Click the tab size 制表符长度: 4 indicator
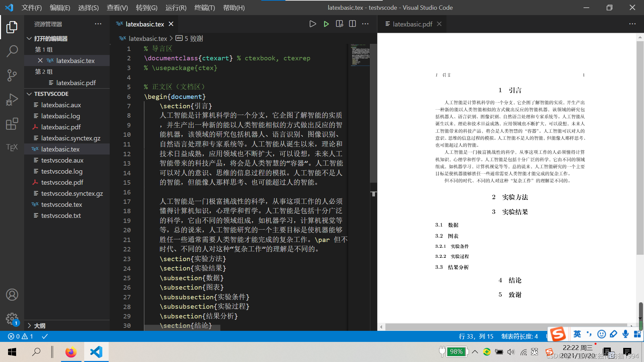The height and width of the screenshot is (362, 644). click(520, 336)
